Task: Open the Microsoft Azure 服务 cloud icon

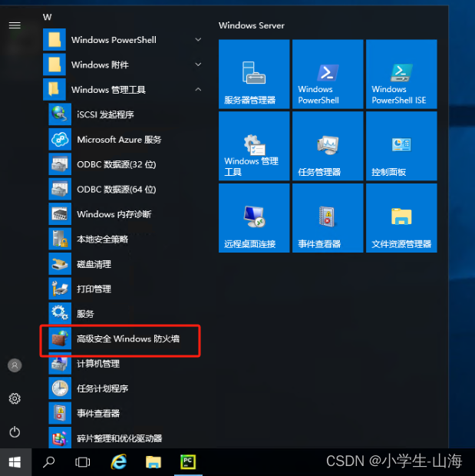Action: pyautogui.click(x=60, y=139)
